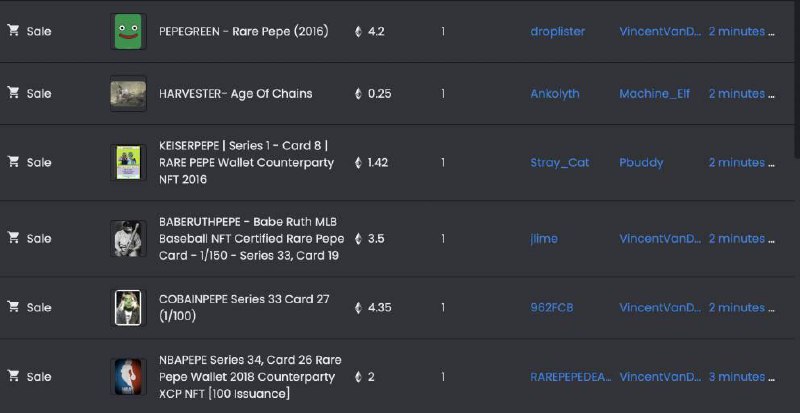Viewport: 800px width, 413px height.
Task: Open seller profile Ankolyth
Action: point(555,93)
